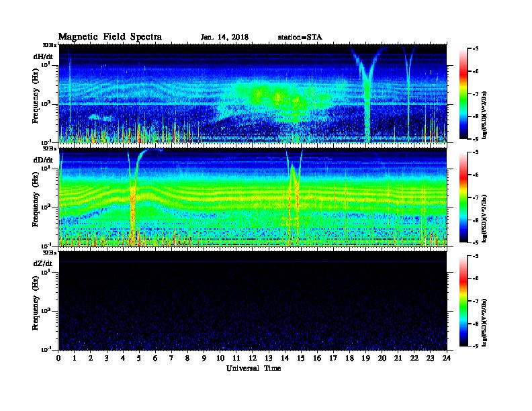Viewport: 532px width, 411px height.
Task: Click the "Universal Time" axis title
Action: pos(253,368)
